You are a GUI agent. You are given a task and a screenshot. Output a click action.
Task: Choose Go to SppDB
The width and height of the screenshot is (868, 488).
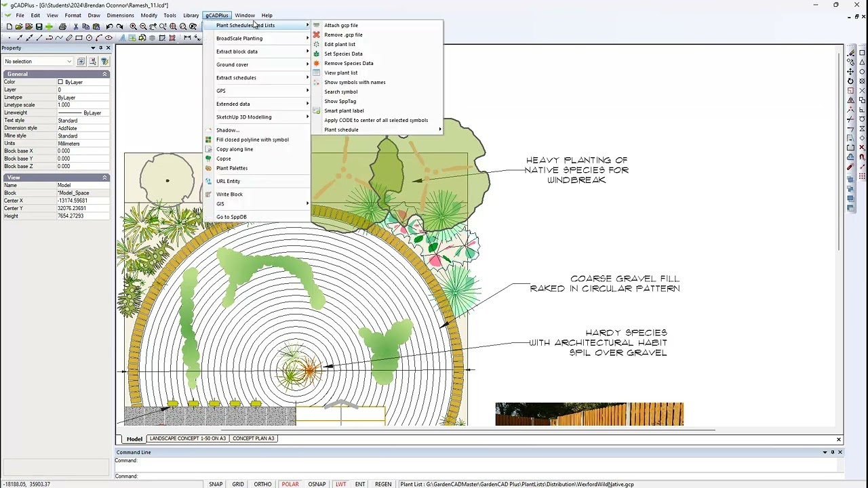[x=231, y=217]
